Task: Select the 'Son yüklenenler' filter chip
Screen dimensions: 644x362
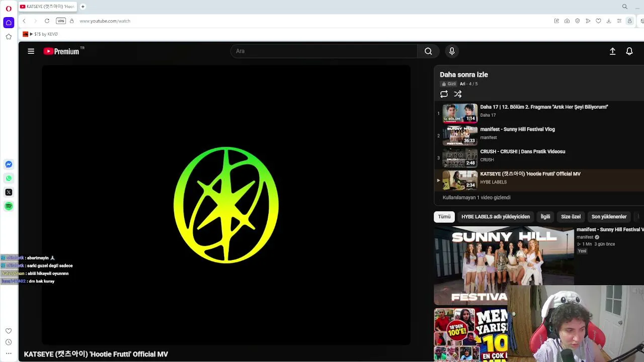Action: 609,217
